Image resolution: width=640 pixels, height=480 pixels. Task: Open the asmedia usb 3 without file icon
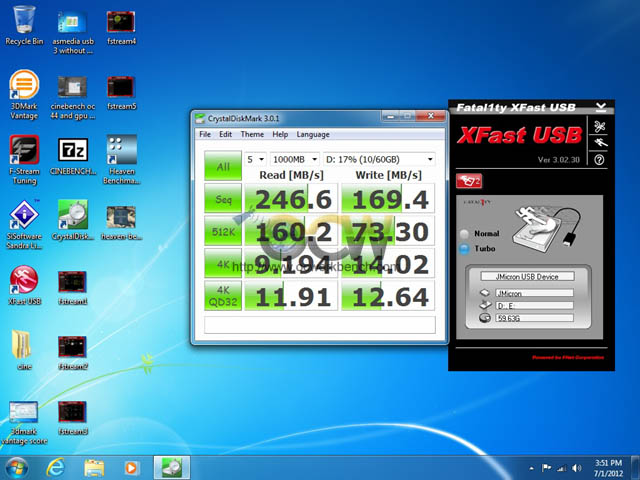[73, 32]
